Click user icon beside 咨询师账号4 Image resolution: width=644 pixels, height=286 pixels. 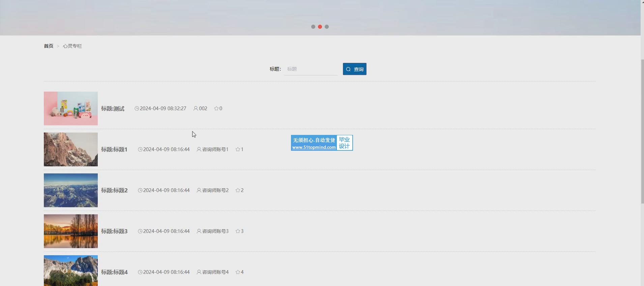pyautogui.click(x=199, y=272)
